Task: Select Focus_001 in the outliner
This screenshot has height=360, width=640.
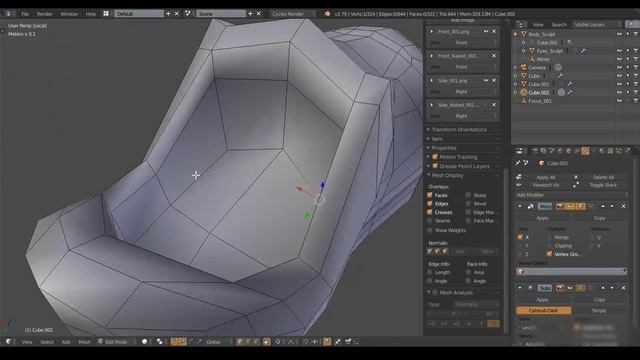Action: (540, 101)
